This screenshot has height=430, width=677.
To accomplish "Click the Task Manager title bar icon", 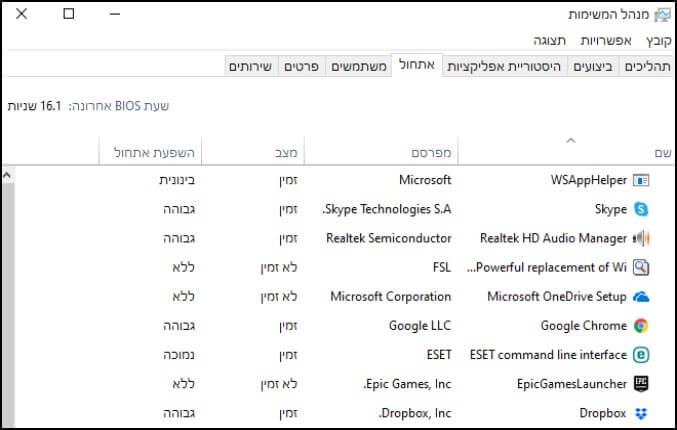I will click(663, 15).
